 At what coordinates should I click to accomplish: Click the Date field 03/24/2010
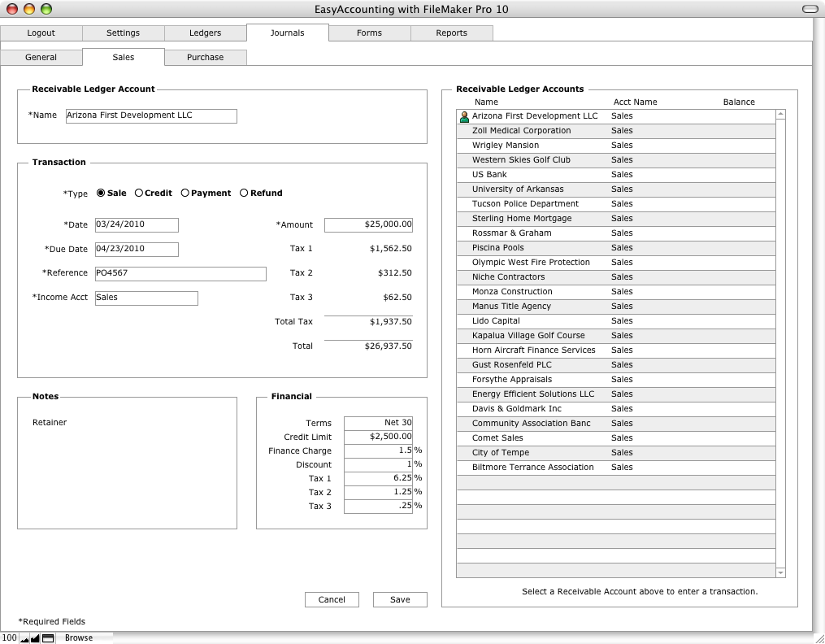137,224
